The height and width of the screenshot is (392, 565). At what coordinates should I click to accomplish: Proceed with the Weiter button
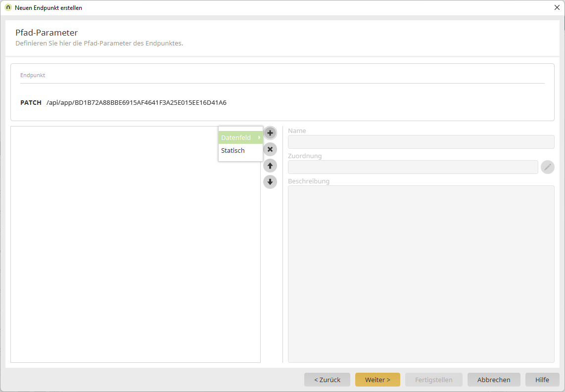point(377,380)
